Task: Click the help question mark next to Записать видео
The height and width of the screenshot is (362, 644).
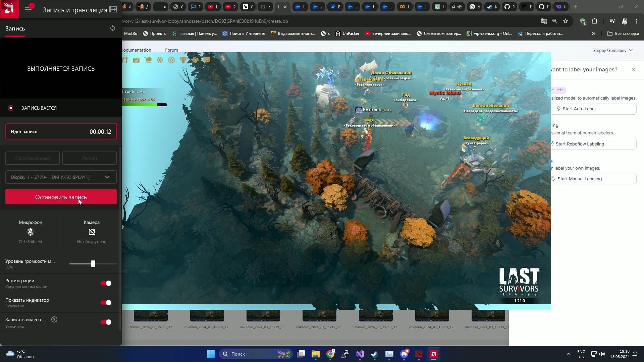Action: [x=54, y=319]
